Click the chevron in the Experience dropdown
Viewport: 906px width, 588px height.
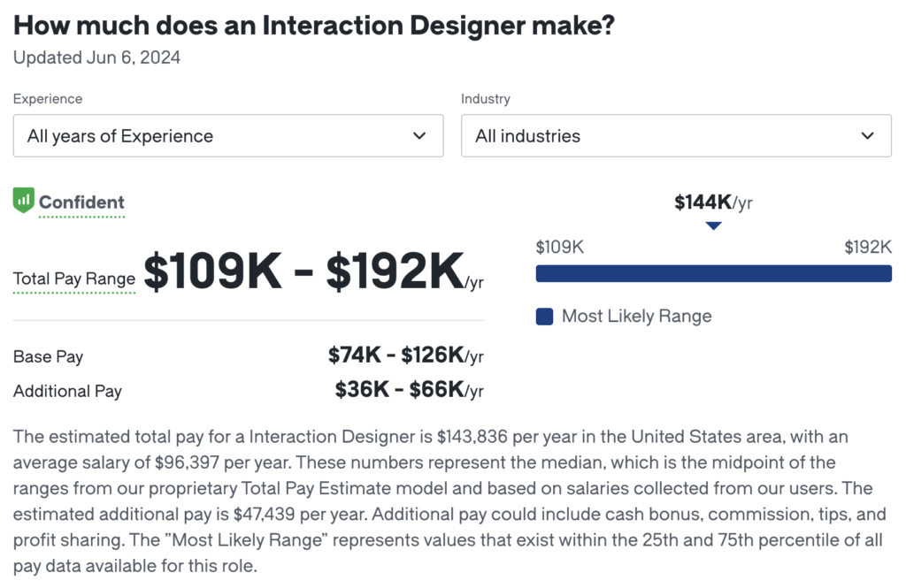pyautogui.click(x=419, y=136)
